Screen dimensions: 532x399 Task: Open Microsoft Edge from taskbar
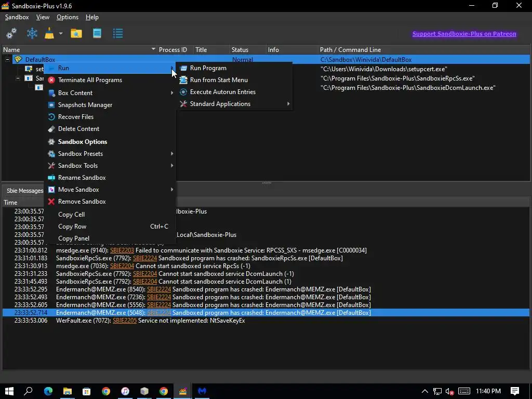(48, 391)
